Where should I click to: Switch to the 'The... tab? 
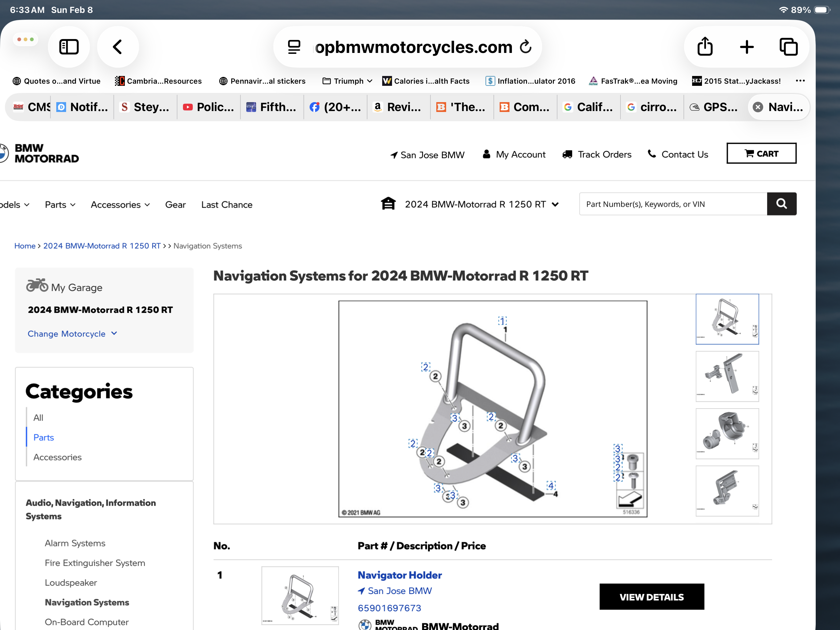[x=462, y=107]
